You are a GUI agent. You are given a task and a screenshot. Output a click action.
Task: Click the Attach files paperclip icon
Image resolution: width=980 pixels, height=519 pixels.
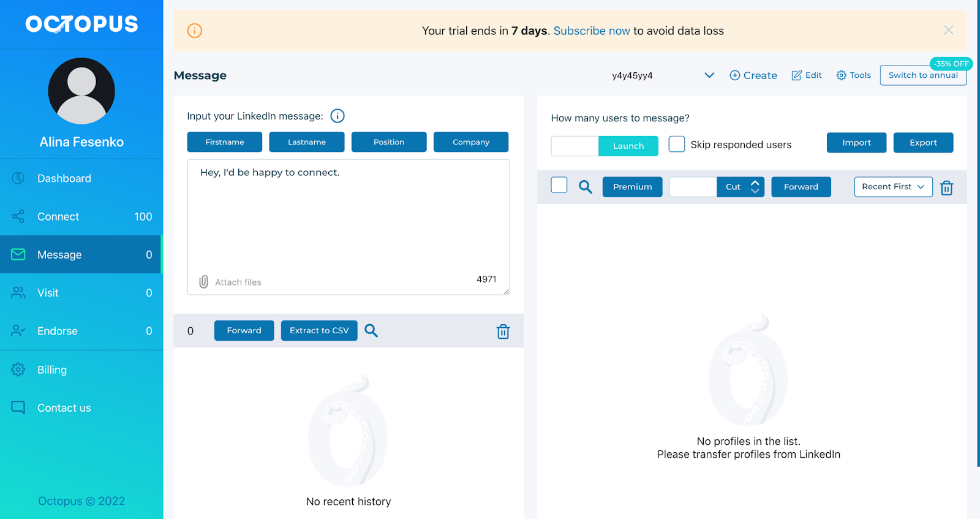[x=204, y=282]
